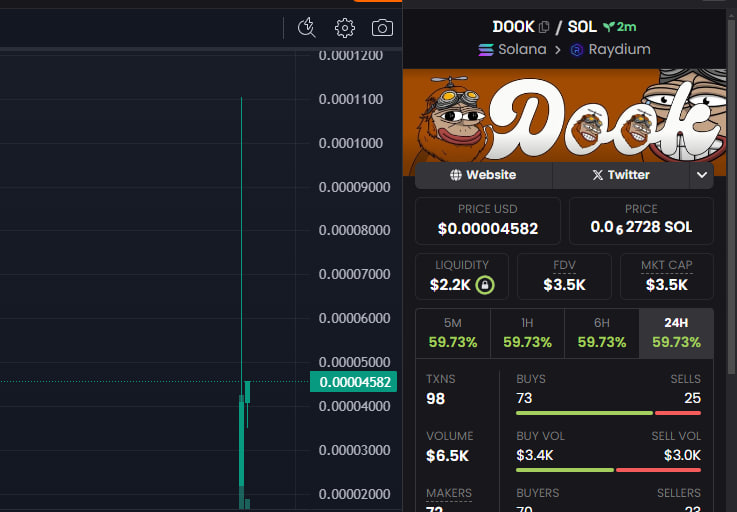Click the buy vol versus sell vol bar
This screenshot has height=512, width=737.
pos(608,470)
